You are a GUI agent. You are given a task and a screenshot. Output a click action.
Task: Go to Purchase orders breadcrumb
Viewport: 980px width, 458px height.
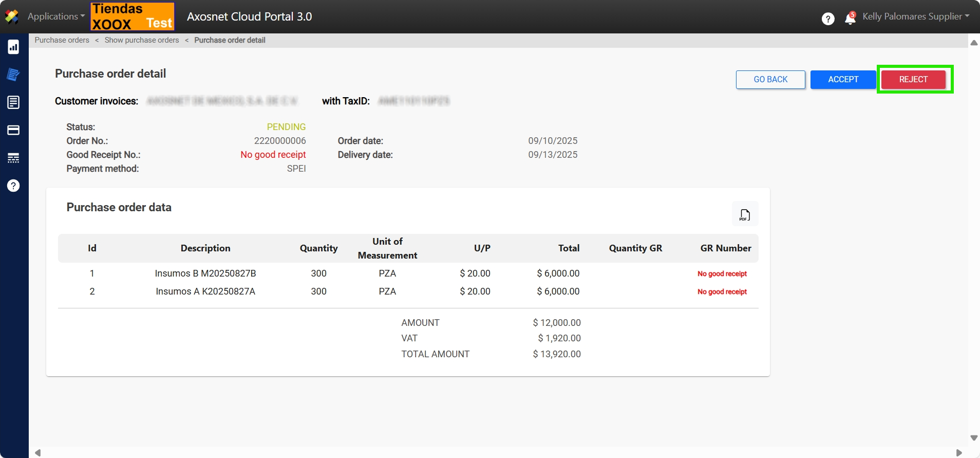tap(62, 40)
